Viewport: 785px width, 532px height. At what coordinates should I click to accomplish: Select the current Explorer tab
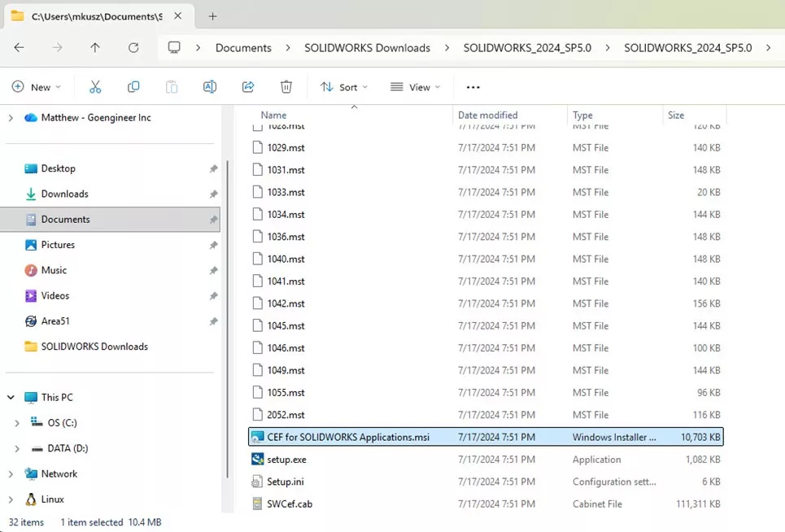pyautogui.click(x=98, y=15)
